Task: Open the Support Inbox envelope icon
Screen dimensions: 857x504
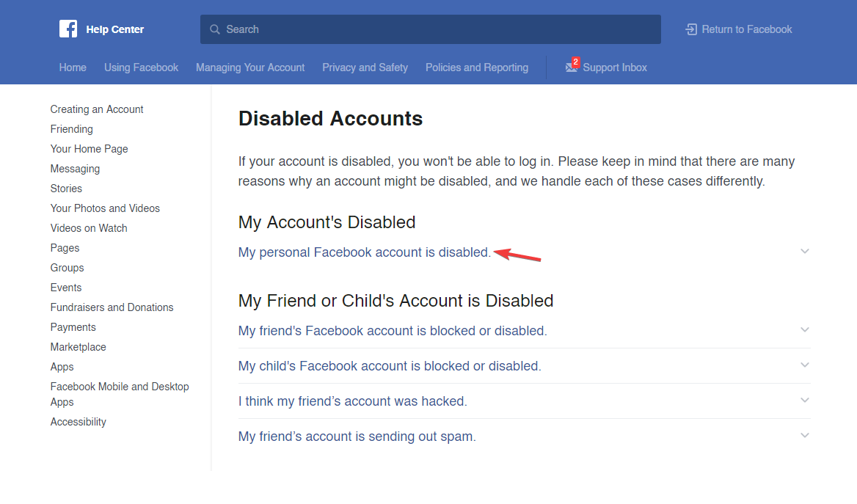Action: pyautogui.click(x=572, y=67)
